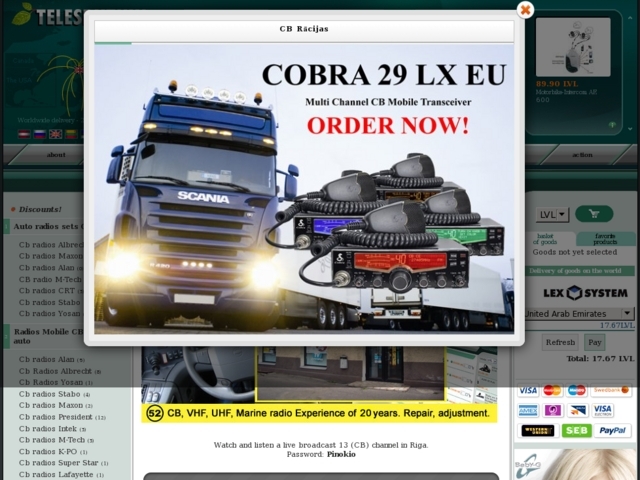Switch language with the UK flag icon
Viewport: 640px width, 480px height.
tap(55, 134)
